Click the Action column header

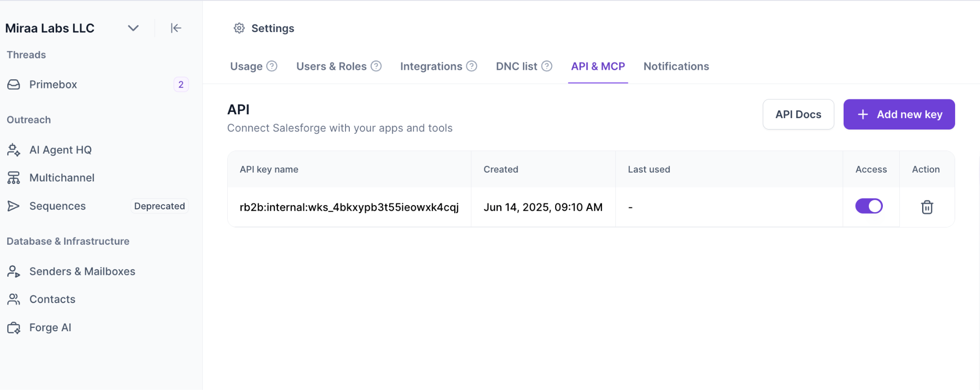pos(926,169)
